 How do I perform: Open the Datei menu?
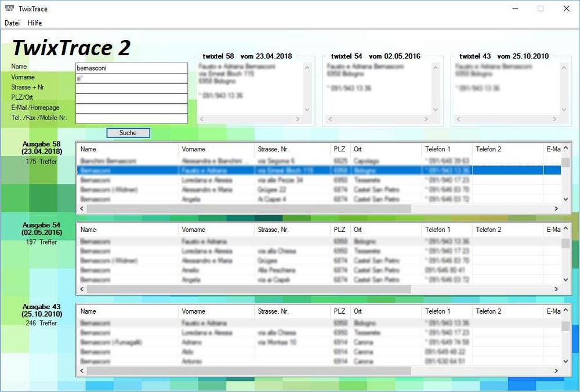(12, 23)
